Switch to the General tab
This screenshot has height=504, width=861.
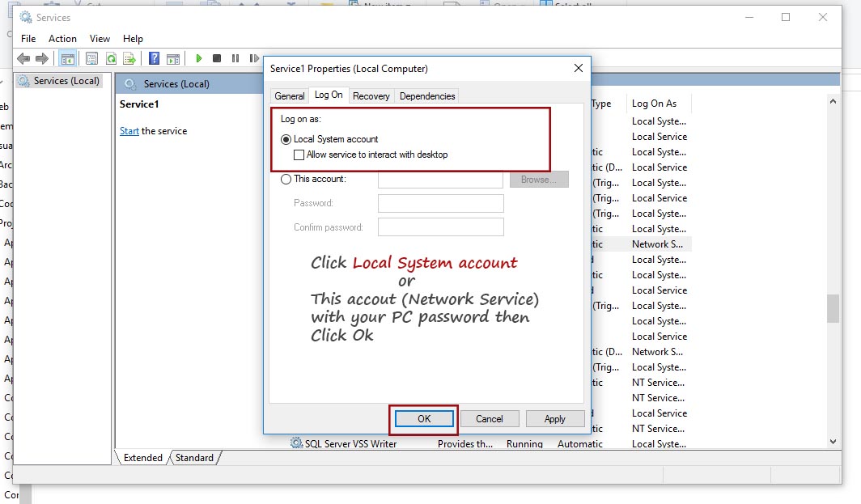click(290, 96)
